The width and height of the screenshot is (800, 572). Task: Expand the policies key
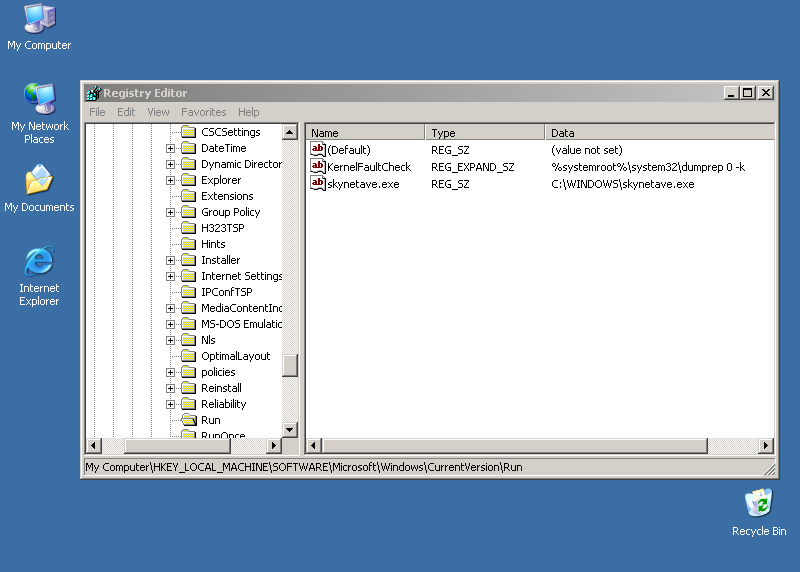coord(170,372)
